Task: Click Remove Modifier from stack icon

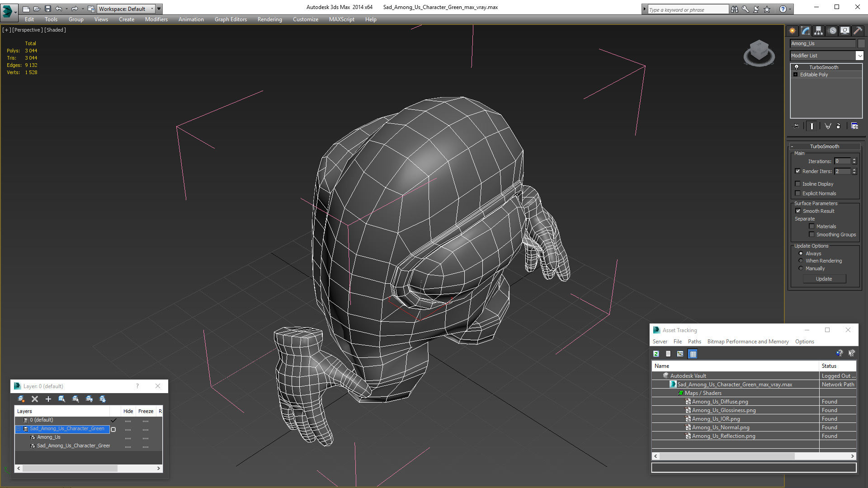Action: coord(839,126)
